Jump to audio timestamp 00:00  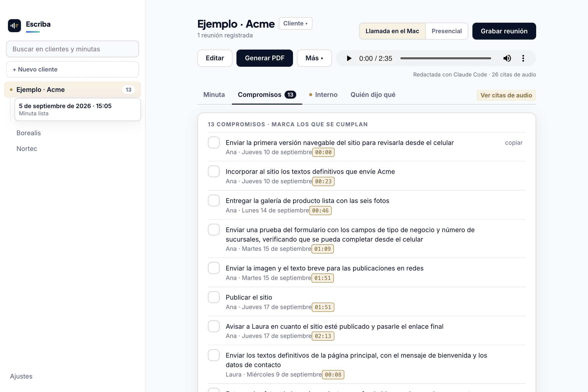(x=323, y=152)
